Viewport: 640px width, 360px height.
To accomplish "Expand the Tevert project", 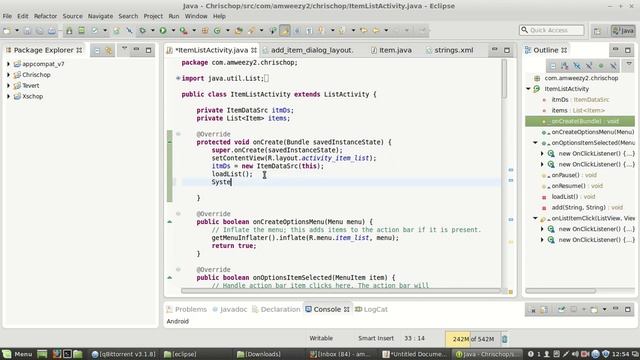I will click(8, 86).
